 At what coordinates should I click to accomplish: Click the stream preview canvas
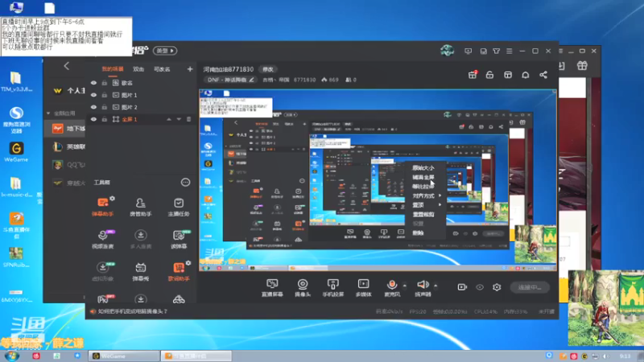378,180
